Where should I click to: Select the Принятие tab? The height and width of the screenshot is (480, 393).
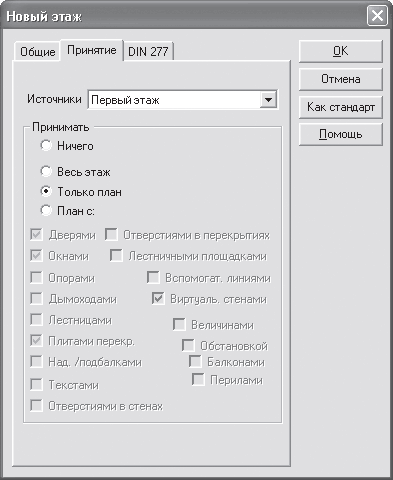click(x=92, y=50)
